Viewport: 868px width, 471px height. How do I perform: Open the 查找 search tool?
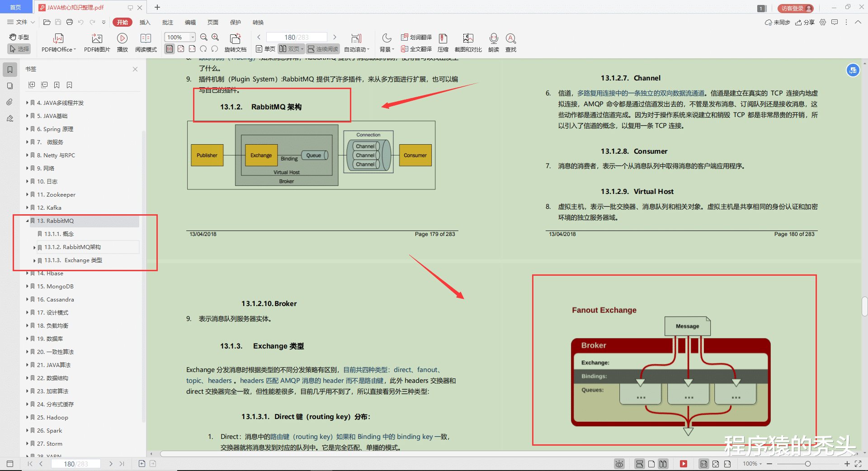tap(511, 39)
